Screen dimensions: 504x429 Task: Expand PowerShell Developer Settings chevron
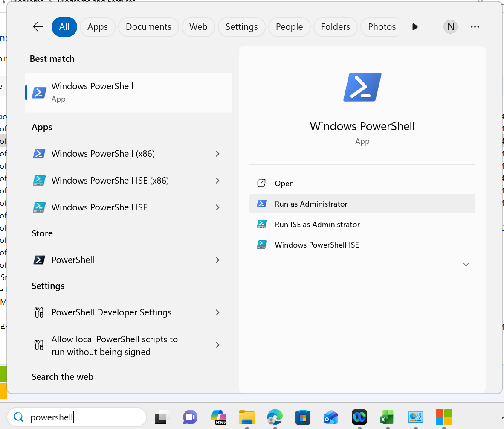(217, 312)
